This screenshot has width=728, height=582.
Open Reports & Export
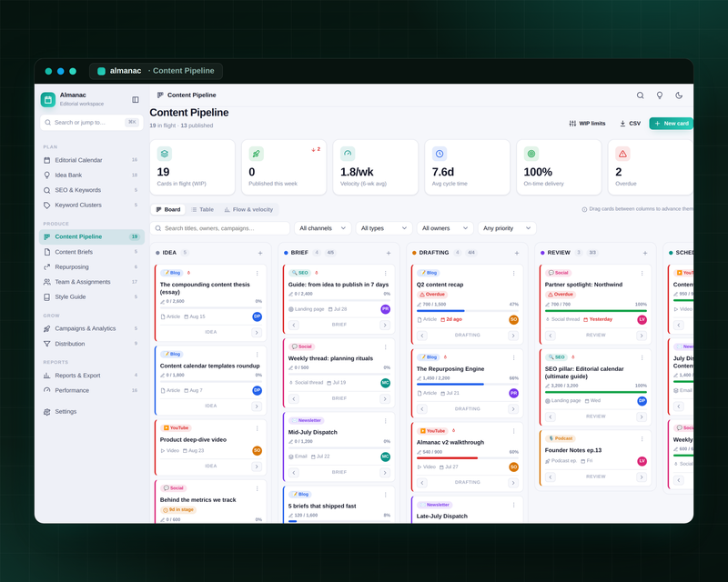92,376
